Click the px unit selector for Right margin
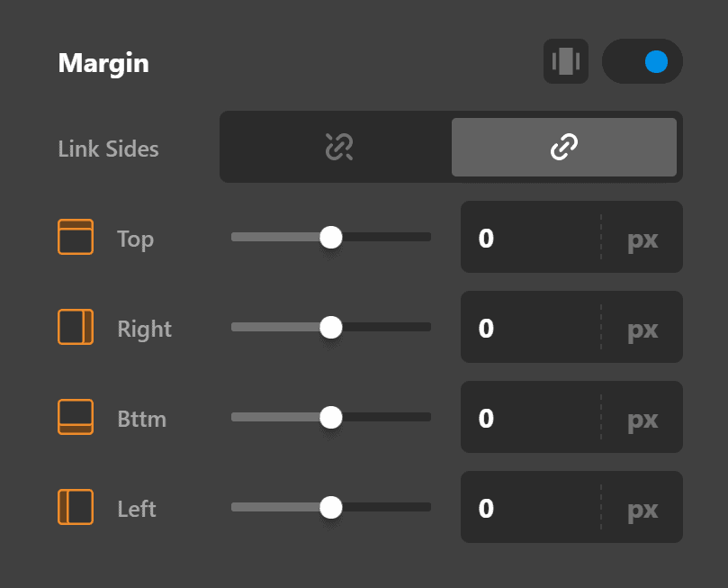 click(642, 327)
